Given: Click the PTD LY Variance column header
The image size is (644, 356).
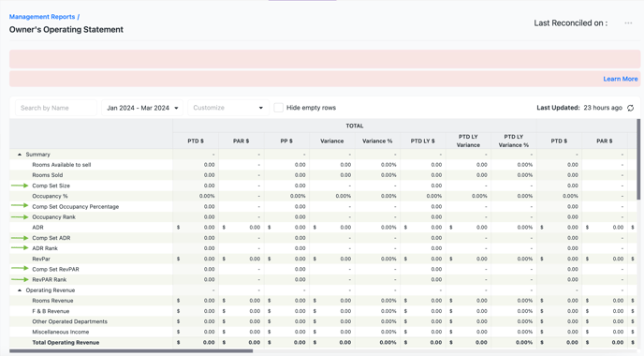Looking at the screenshot, I should click(468, 141).
